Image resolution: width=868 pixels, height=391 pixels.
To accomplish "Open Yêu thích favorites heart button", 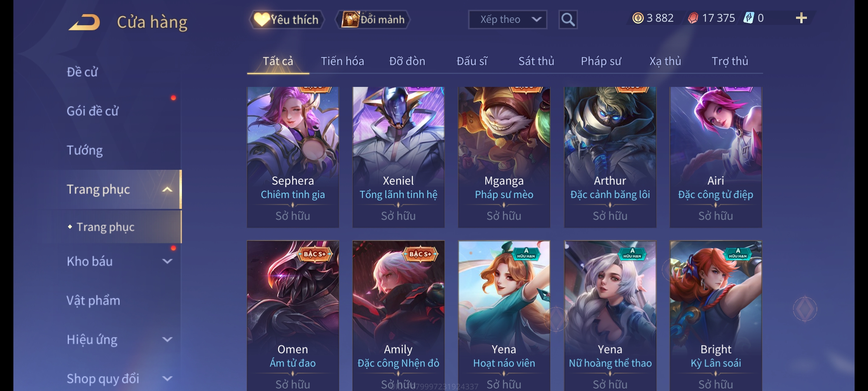I will (286, 20).
